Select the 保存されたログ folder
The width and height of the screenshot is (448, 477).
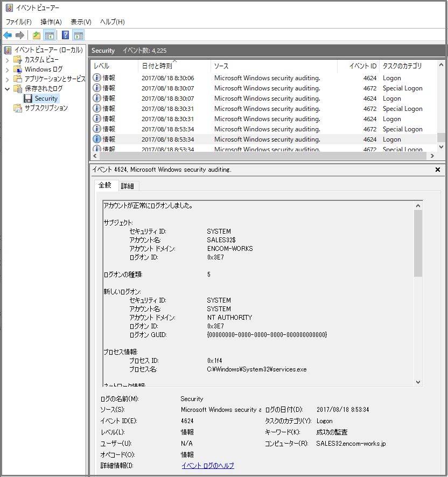(x=38, y=88)
